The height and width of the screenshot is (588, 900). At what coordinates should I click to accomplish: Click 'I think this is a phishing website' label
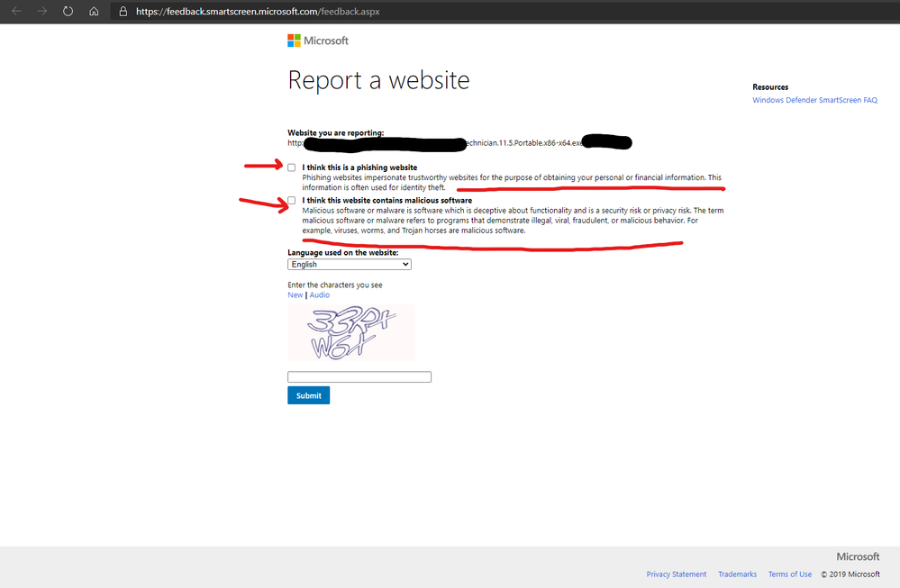[x=359, y=167]
